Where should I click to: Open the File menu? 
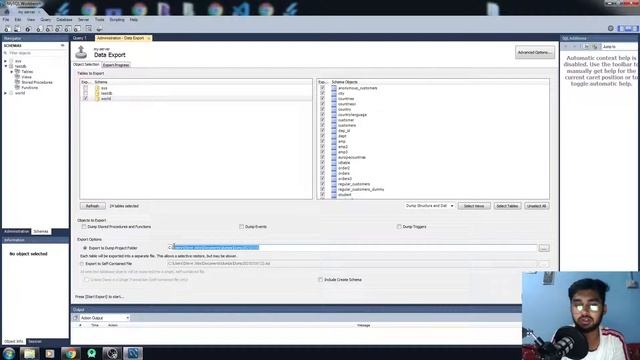[x=6, y=20]
